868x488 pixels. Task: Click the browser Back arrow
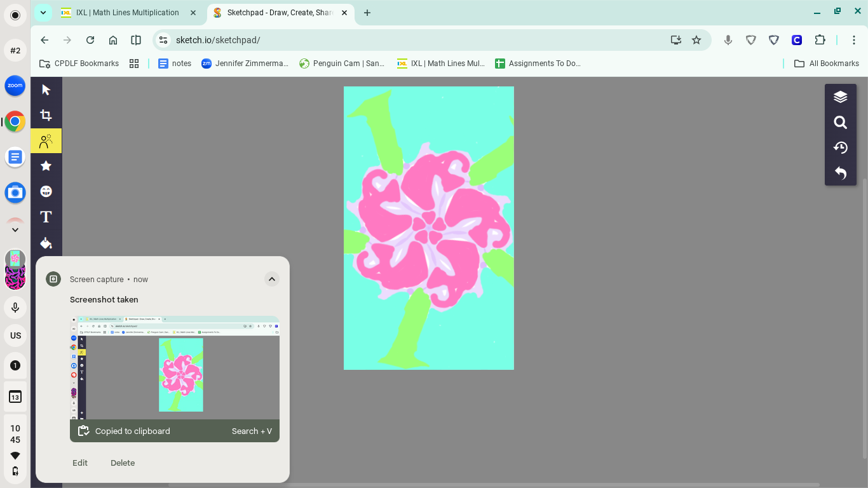(44, 40)
